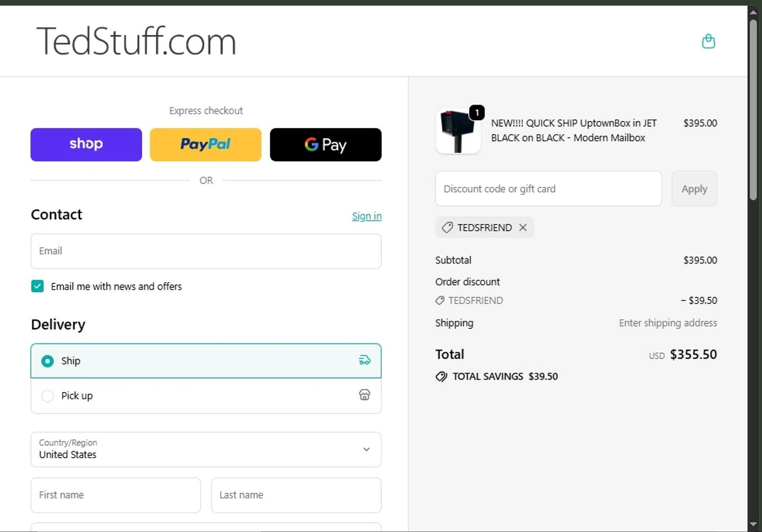Open the shopping bag cart icon
Screen dimensions: 762x532
tap(708, 41)
